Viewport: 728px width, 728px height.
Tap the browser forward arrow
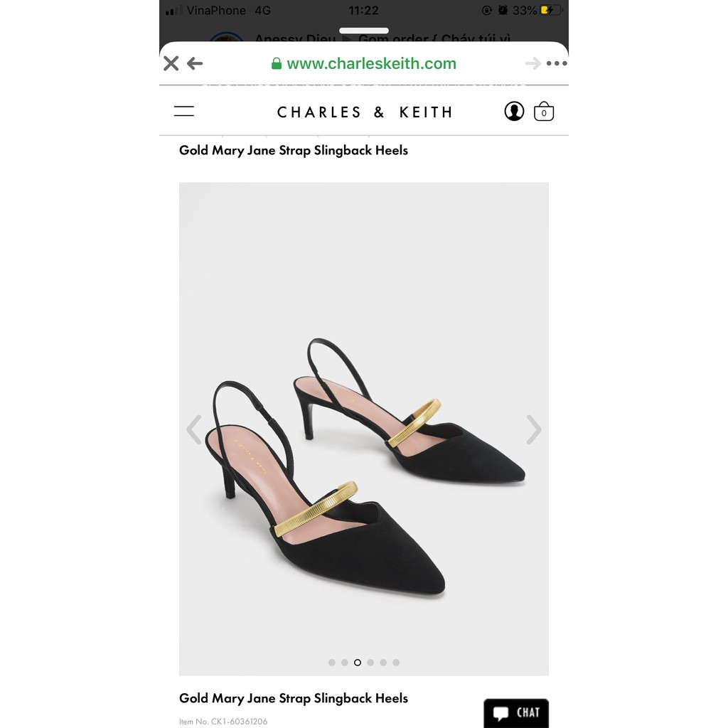click(532, 64)
